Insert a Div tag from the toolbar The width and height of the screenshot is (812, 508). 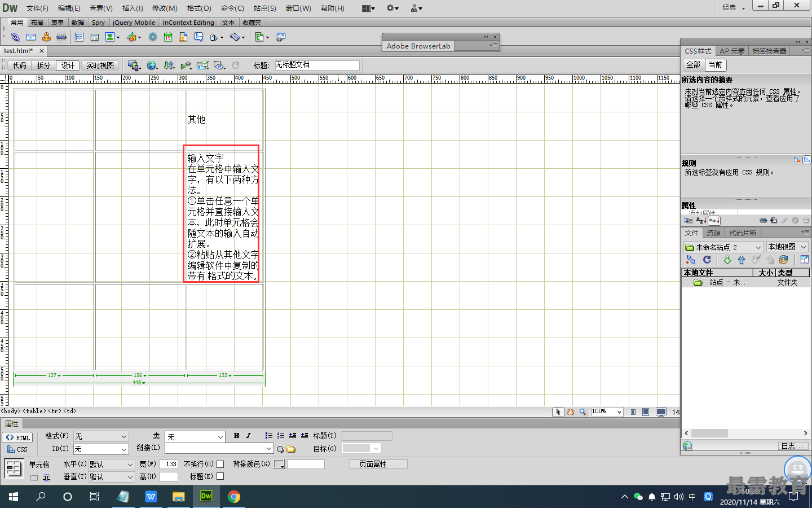pyautogui.click(x=95, y=37)
